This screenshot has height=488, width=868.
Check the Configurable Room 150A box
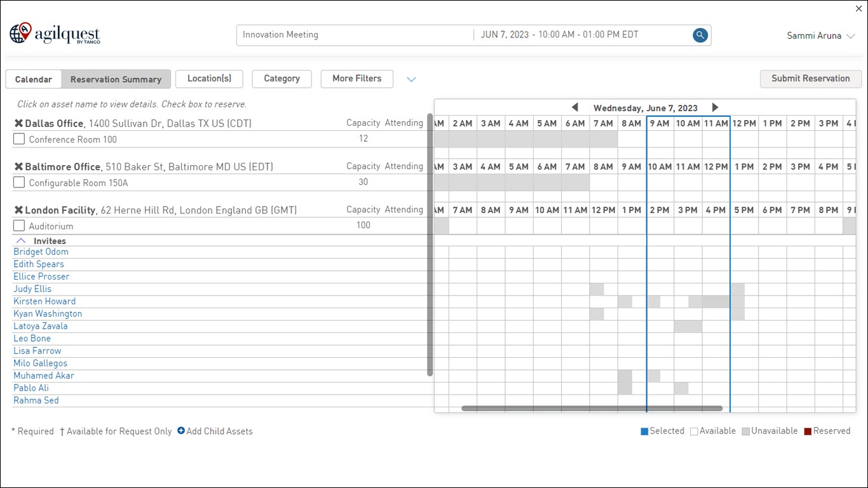(x=19, y=182)
